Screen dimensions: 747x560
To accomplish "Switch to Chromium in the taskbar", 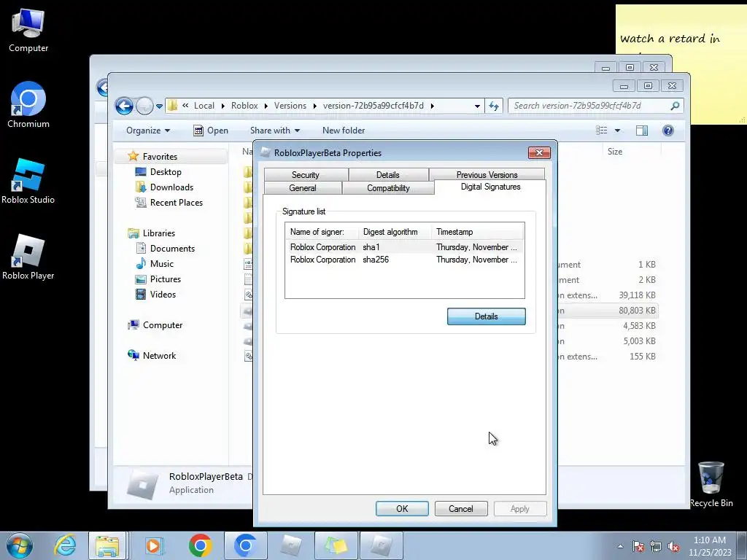I will click(x=245, y=545).
